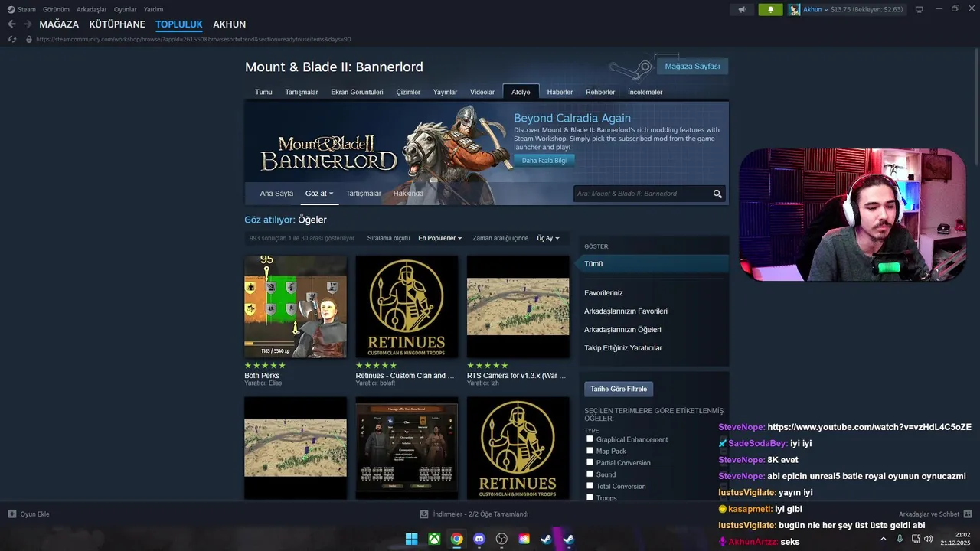980x551 pixels.
Task: Open the Hakkında workshop link
Action: coord(408,194)
